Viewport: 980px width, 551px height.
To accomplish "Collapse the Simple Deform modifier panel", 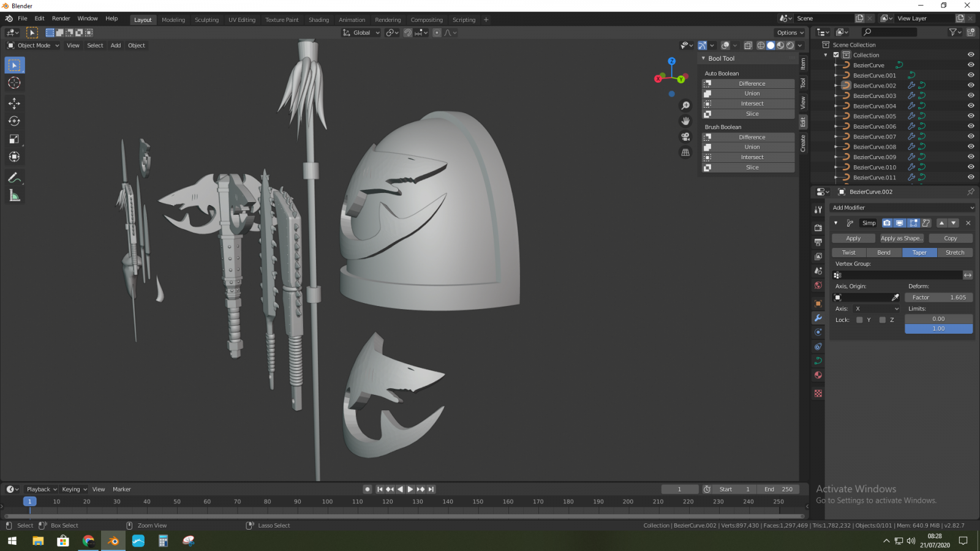I will point(835,223).
